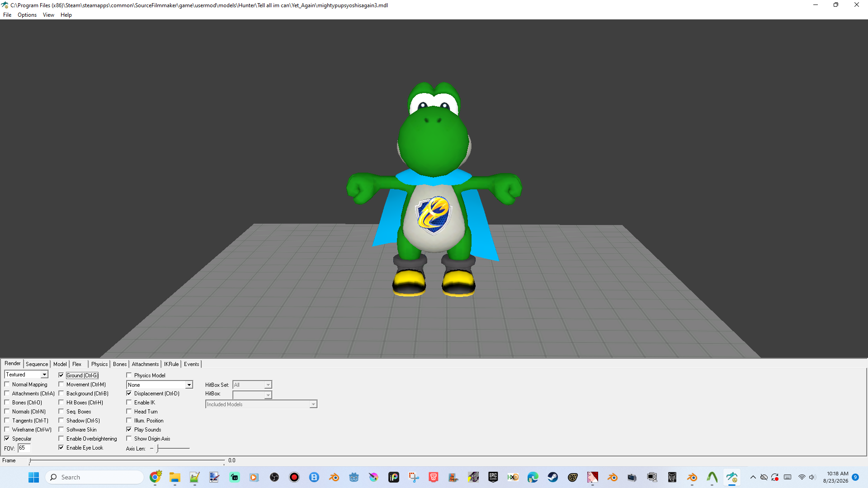Switch to the Attachments tab
Image resolution: width=868 pixels, height=488 pixels.
145,364
